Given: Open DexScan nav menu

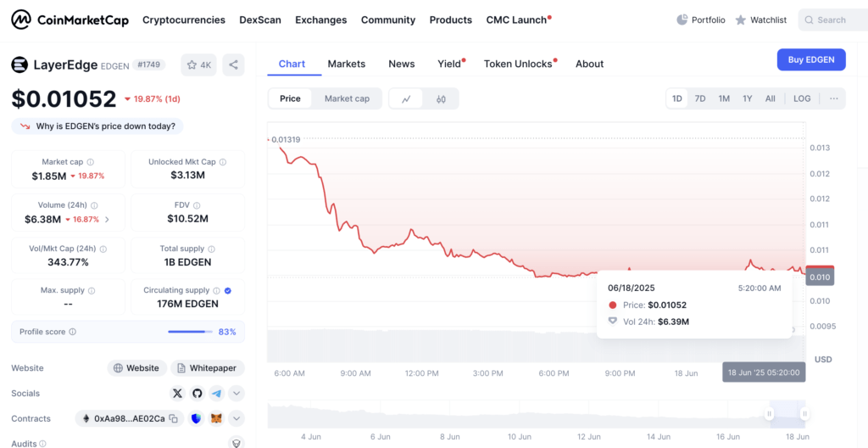Looking at the screenshot, I should 260,20.
